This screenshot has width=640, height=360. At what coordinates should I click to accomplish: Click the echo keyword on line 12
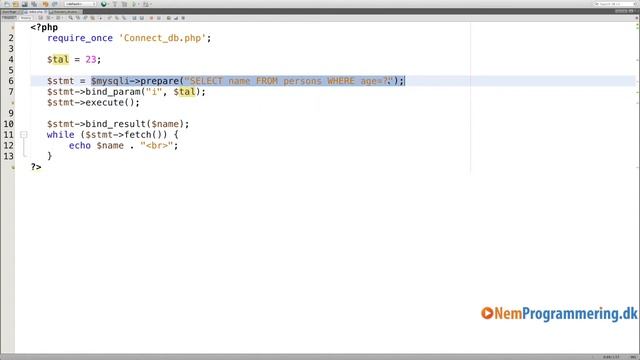[80, 145]
